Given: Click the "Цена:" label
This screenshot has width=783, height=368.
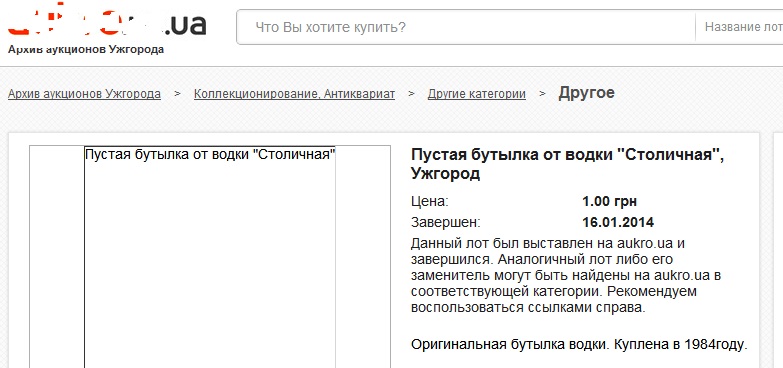Looking at the screenshot, I should (x=430, y=202).
